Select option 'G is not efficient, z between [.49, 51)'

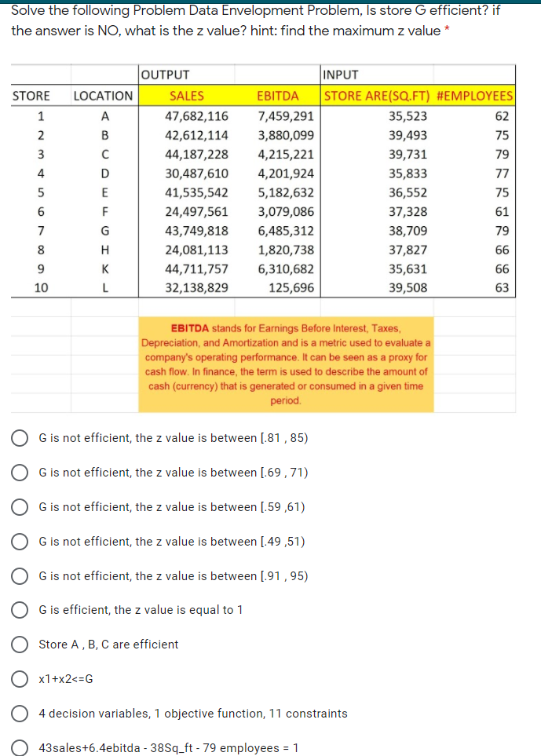(20, 542)
